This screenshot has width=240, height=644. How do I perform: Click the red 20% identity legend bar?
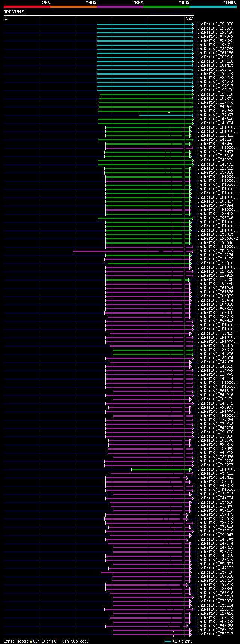27,7
